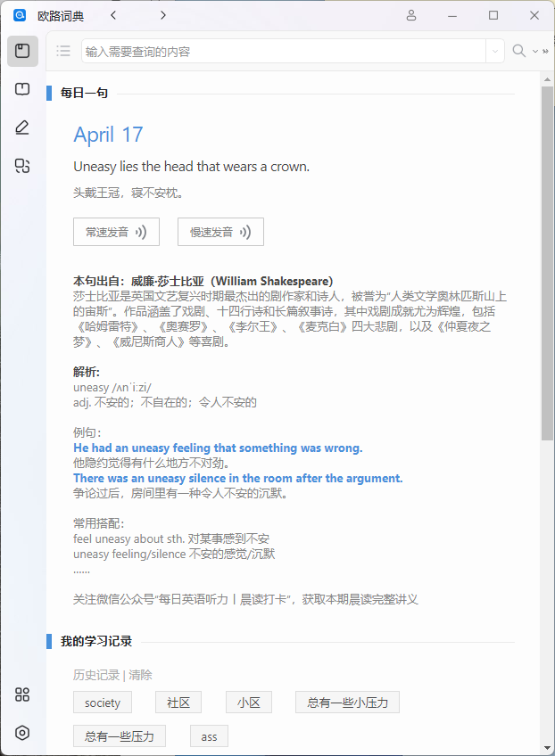The width and height of the screenshot is (555, 756).
Task: Expand the search box history dropdown
Action: [x=495, y=52]
